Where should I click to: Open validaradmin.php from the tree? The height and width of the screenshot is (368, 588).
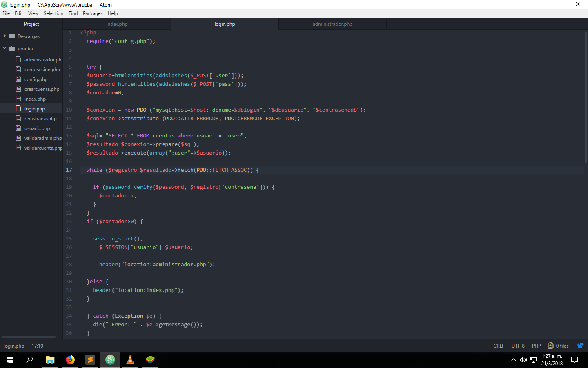(x=43, y=138)
